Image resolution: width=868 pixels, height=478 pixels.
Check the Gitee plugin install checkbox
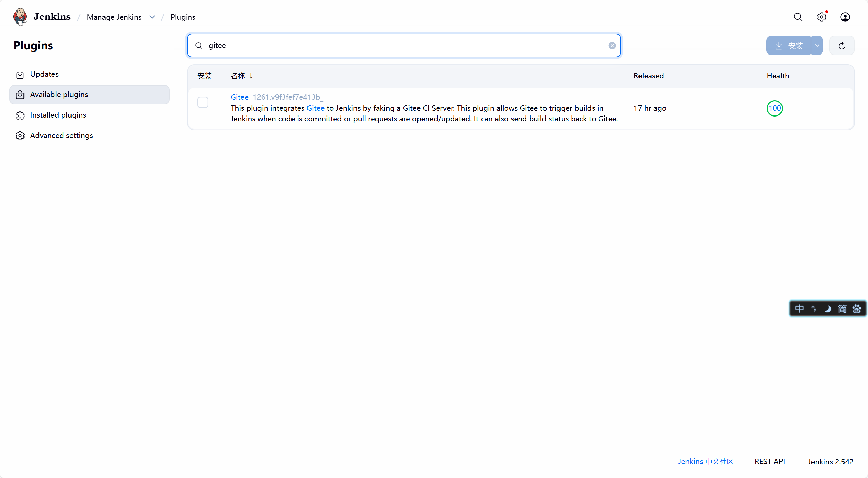[x=203, y=103]
